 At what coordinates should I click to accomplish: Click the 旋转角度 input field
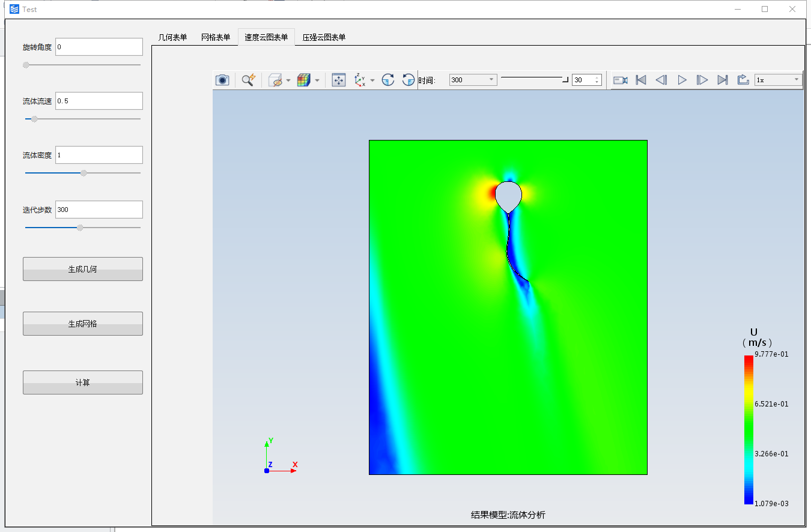pos(99,47)
